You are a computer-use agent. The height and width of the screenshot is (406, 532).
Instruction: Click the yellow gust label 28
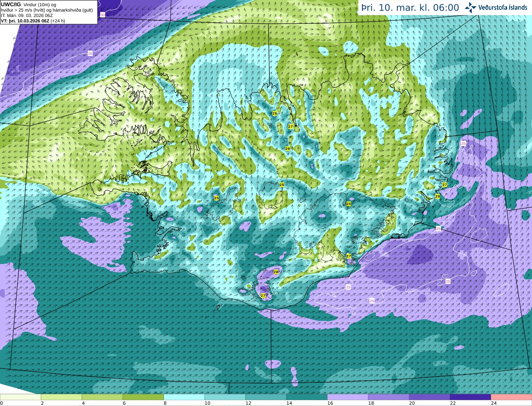276,272
